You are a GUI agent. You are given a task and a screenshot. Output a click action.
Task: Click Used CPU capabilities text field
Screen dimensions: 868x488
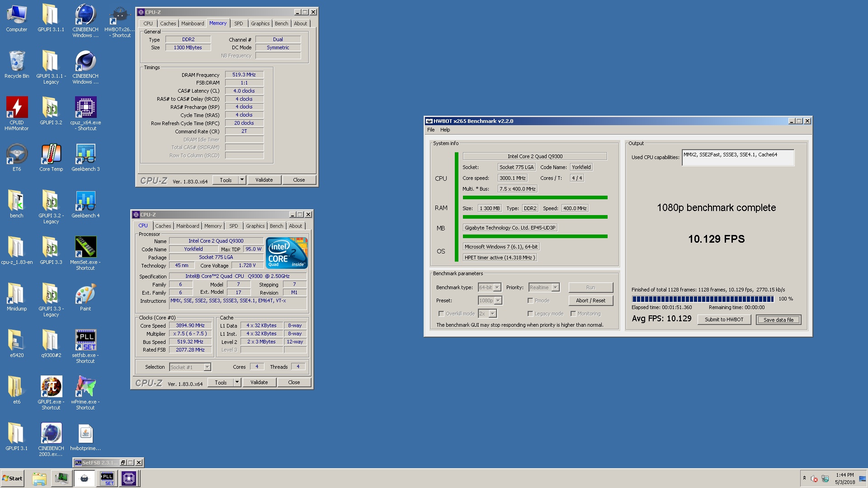pos(738,158)
